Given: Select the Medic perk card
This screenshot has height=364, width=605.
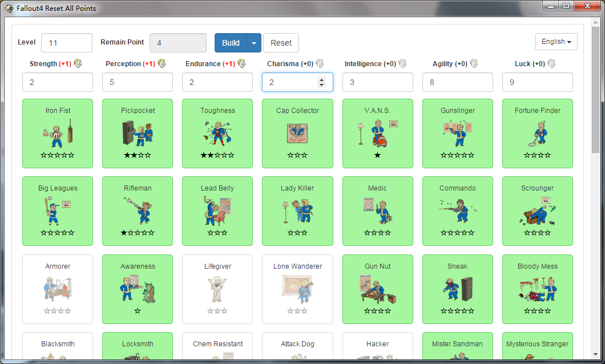Looking at the screenshot, I should coord(378,211).
